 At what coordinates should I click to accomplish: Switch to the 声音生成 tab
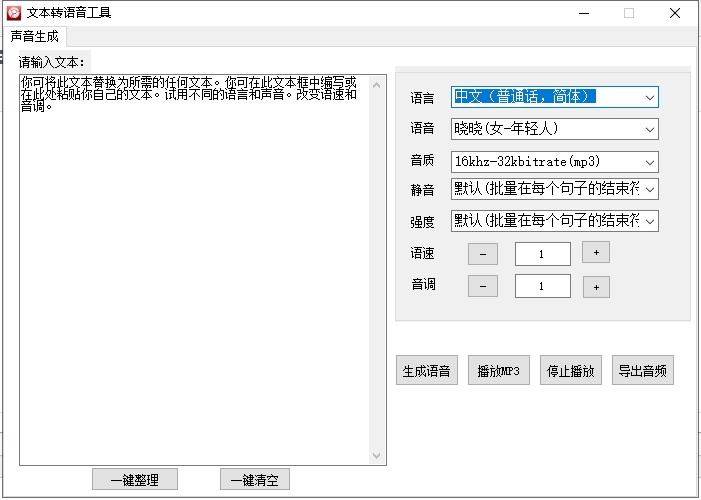pos(35,36)
